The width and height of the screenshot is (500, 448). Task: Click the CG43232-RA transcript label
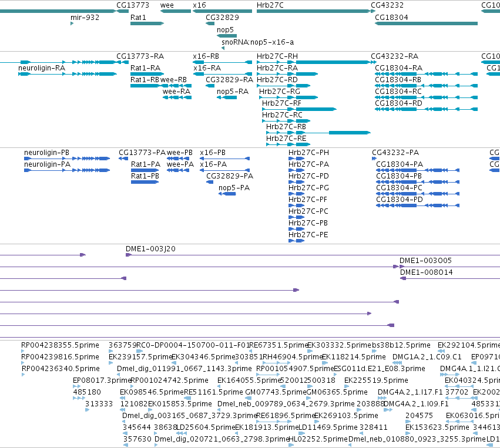[x=394, y=56]
